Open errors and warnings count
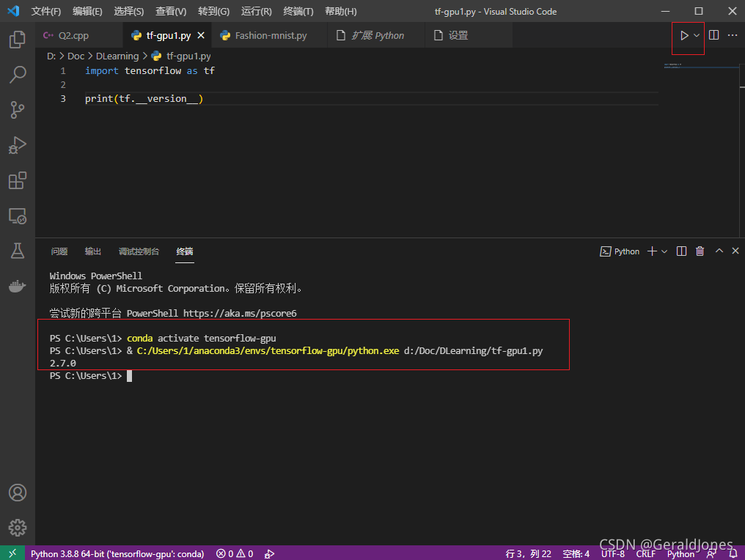Image resolution: width=745 pixels, height=560 pixels. 235,554
